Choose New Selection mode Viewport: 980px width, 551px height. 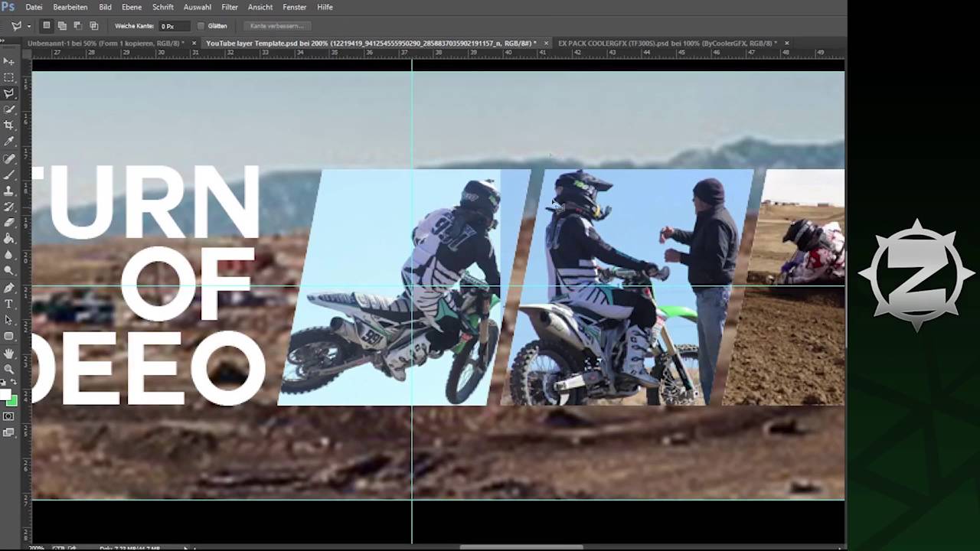47,26
